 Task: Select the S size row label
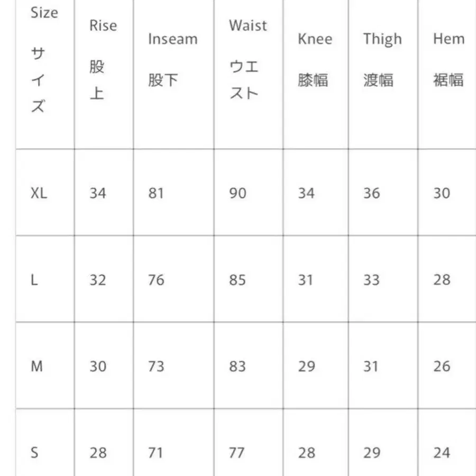35,453
